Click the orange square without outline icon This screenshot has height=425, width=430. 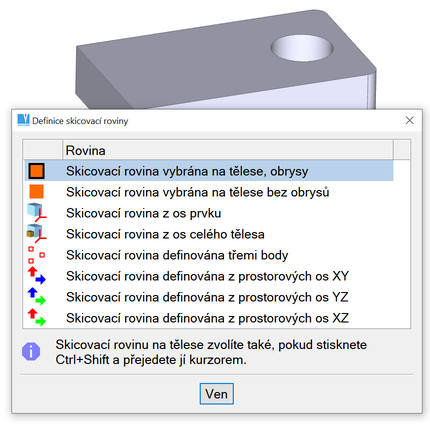(x=36, y=192)
